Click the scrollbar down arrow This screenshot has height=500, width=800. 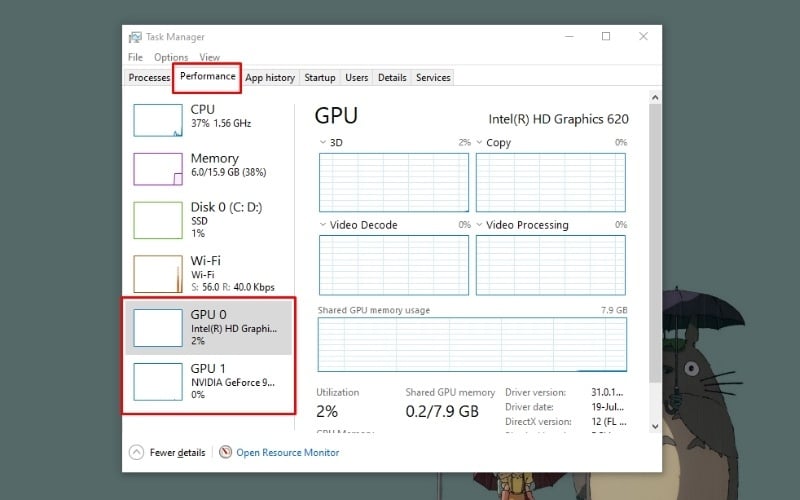655,427
